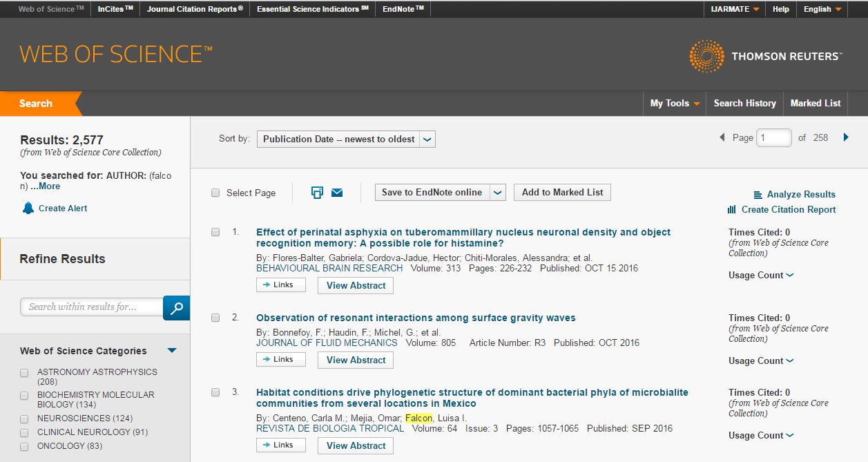The width and height of the screenshot is (868, 462).
Task: Open Search History
Action: point(745,103)
